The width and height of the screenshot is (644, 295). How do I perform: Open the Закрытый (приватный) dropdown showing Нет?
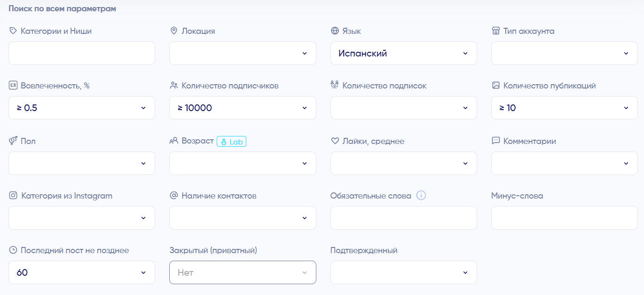point(242,272)
